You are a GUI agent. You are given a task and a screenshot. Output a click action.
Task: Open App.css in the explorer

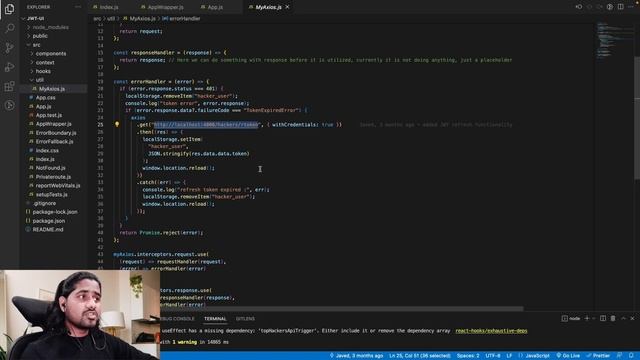tap(45, 98)
